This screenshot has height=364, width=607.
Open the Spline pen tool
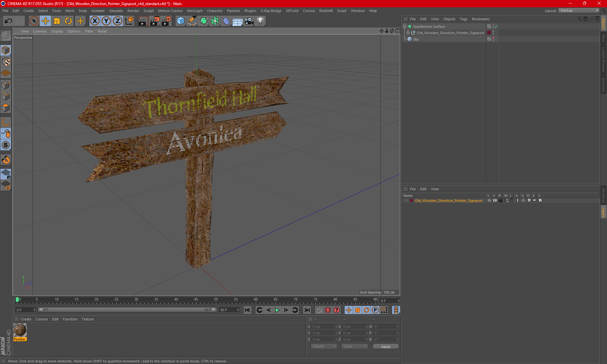pyautogui.click(x=192, y=21)
